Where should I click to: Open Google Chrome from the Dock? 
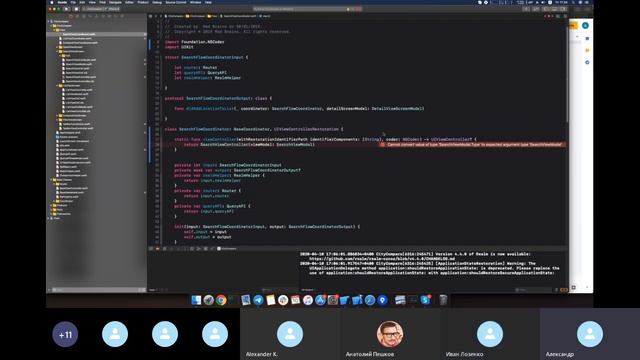(x=221, y=300)
